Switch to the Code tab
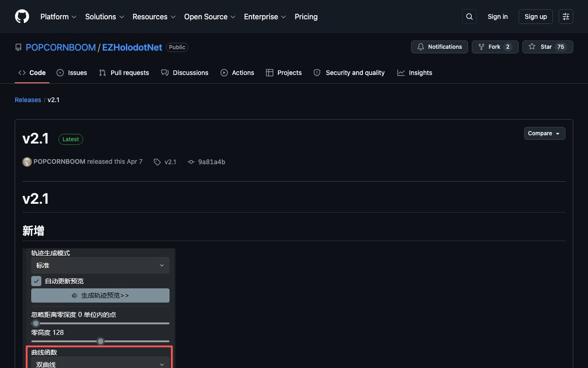The height and width of the screenshot is (368, 588). coord(32,73)
